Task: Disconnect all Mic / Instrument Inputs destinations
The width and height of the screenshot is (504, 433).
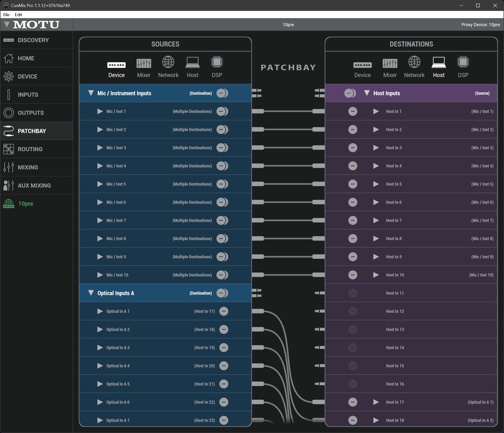Action: point(222,93)
